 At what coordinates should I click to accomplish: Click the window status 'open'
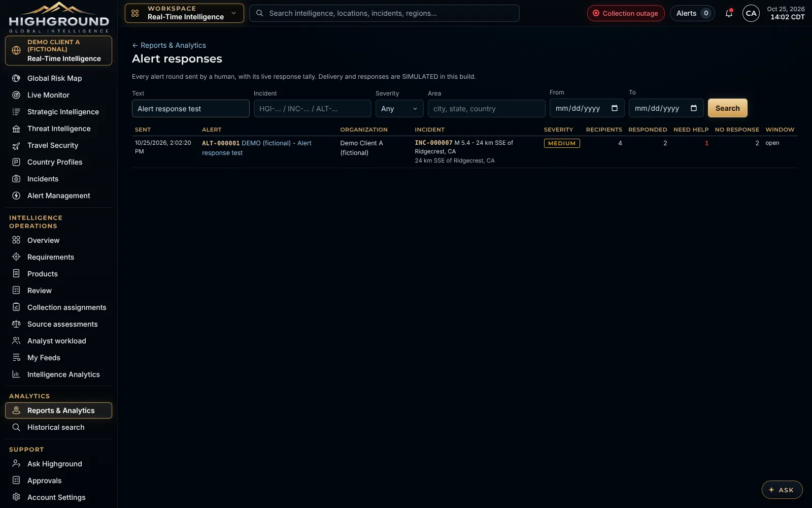tap(772, 143)
